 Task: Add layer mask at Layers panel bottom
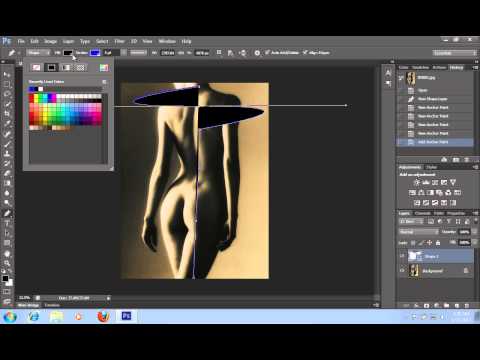click(x=426, y=305)
